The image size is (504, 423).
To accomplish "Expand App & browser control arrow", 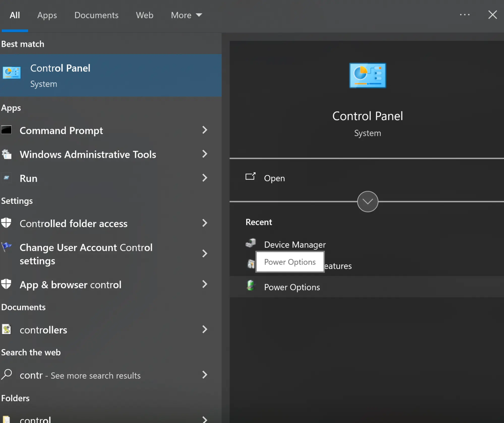I will click(x=205, y=284).
